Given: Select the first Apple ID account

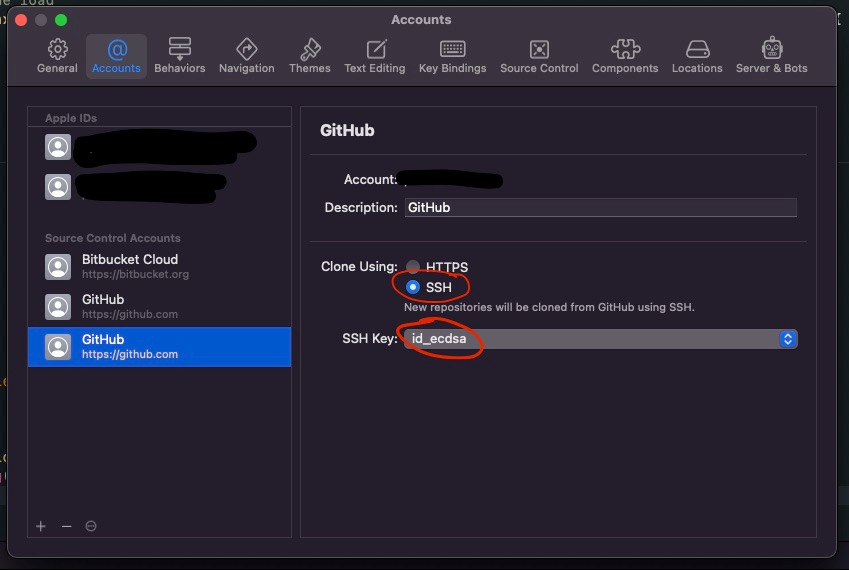Looking at the screenshot, I should 159,147.
